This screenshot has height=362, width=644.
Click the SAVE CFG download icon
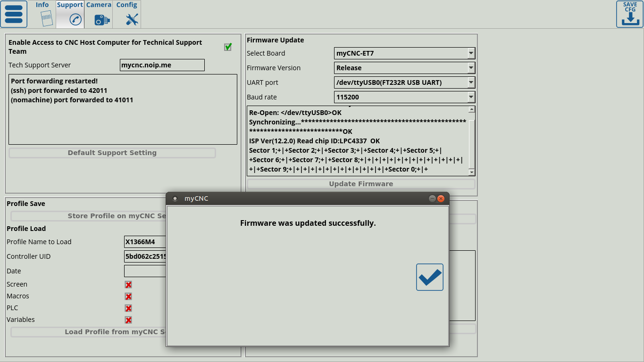tap(629, 14)
